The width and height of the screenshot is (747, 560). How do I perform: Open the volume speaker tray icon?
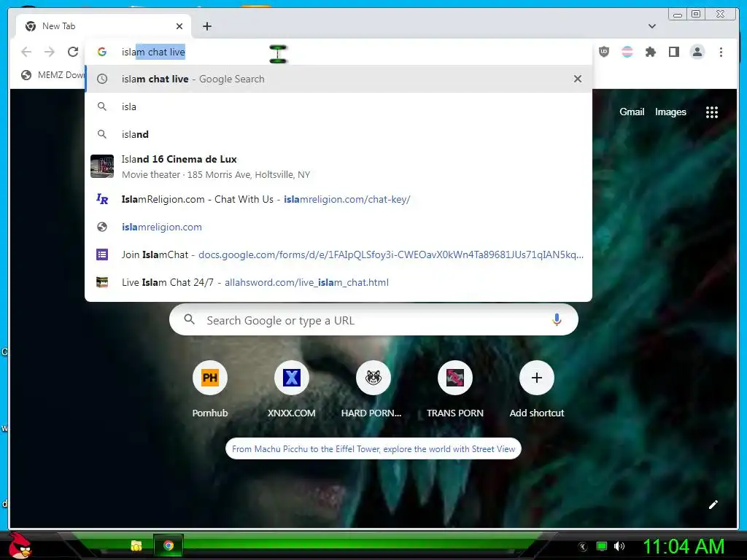(x=619, y=546)
